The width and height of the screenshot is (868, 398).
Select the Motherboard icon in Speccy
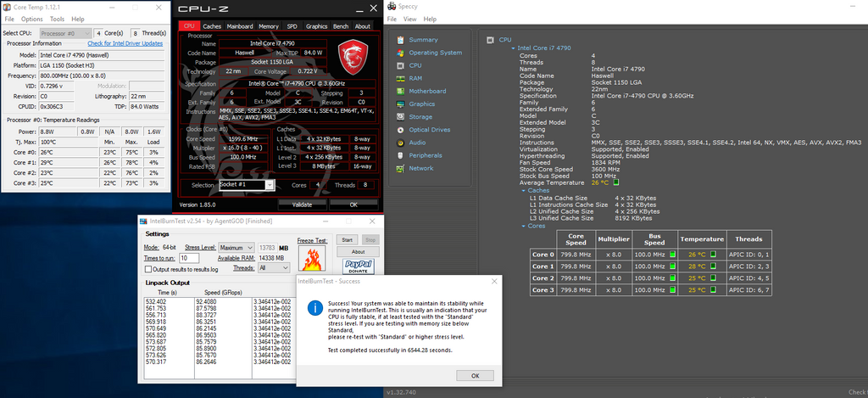[400, 91]
